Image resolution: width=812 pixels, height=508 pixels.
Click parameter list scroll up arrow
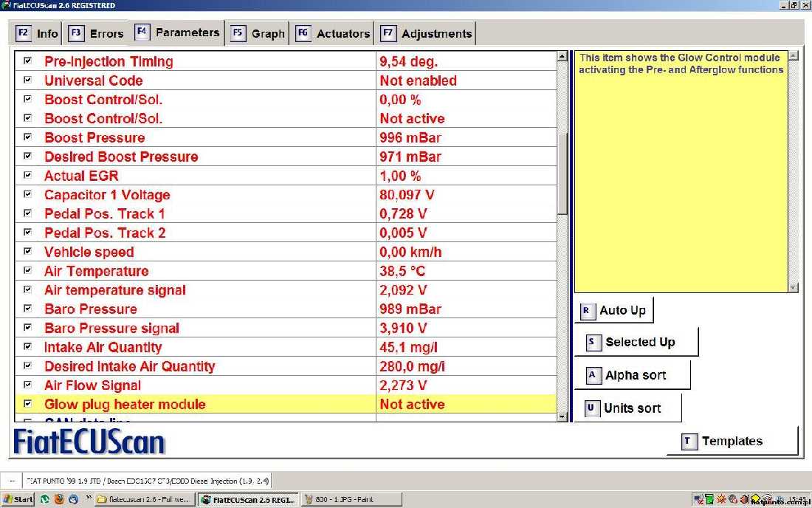pyautogui.click(x=562, y=56)
